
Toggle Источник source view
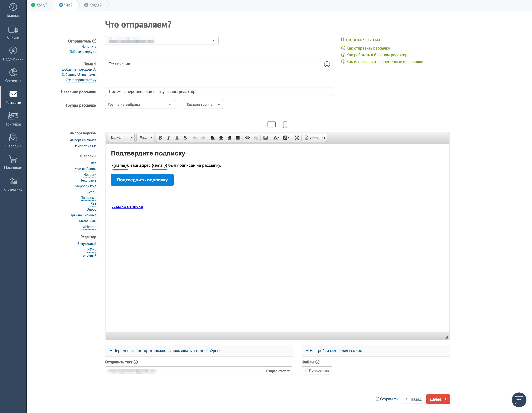(x=315, y=138)
